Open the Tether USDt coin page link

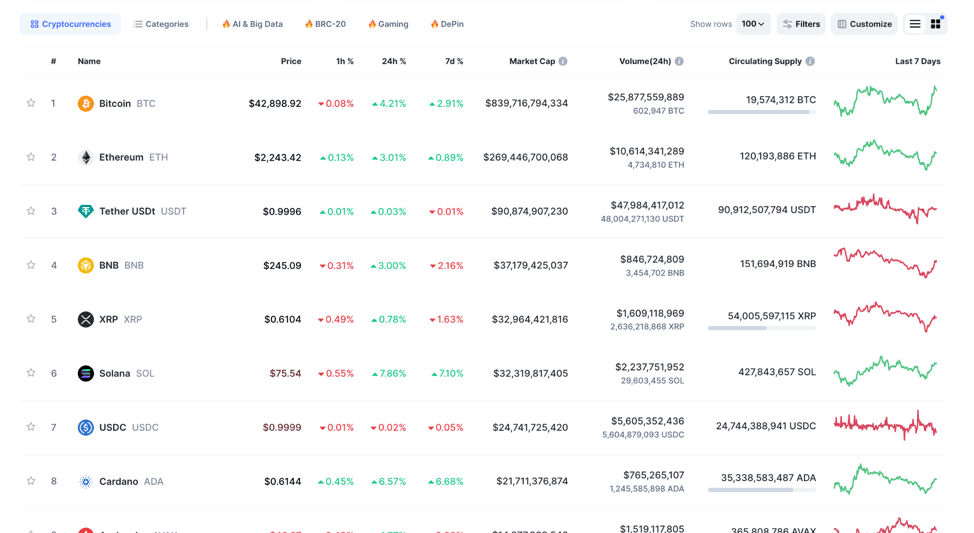(127, 212)
